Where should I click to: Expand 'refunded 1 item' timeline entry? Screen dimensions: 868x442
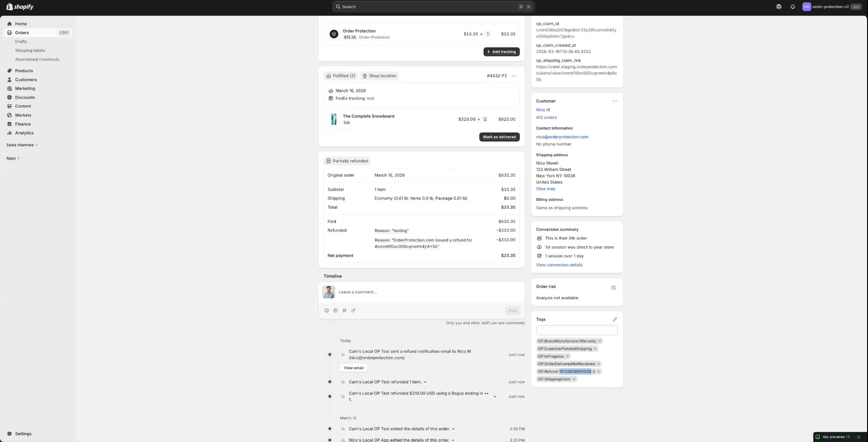coord(425,382)
